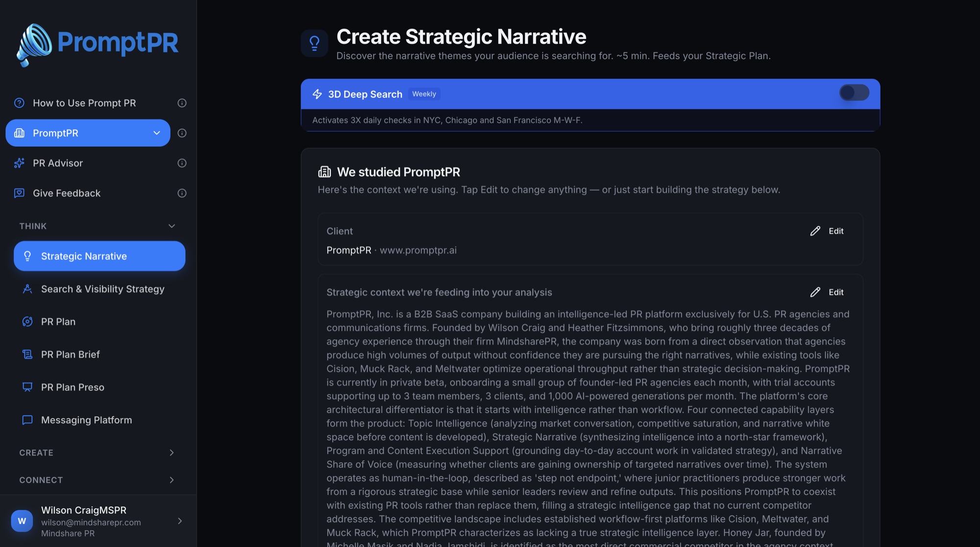Image resolution: width=980 pixels, height=547 pixels.
Task: Enable the 3D Deep Search toggle
Action: point(854,93)
